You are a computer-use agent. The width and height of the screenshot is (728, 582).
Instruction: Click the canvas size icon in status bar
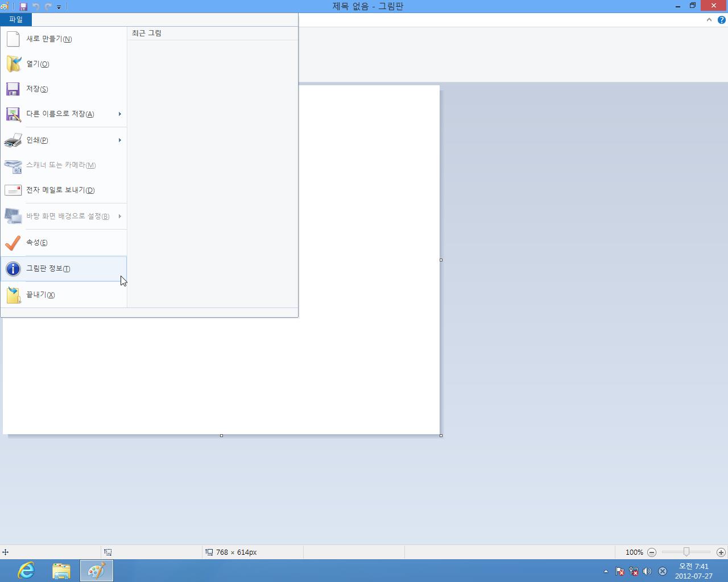pos(209,552)
